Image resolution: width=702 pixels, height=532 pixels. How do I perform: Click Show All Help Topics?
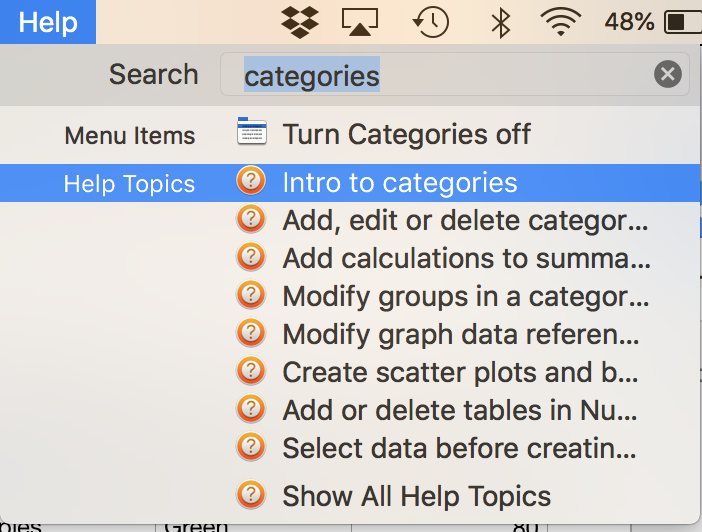(x=416, y=496)
